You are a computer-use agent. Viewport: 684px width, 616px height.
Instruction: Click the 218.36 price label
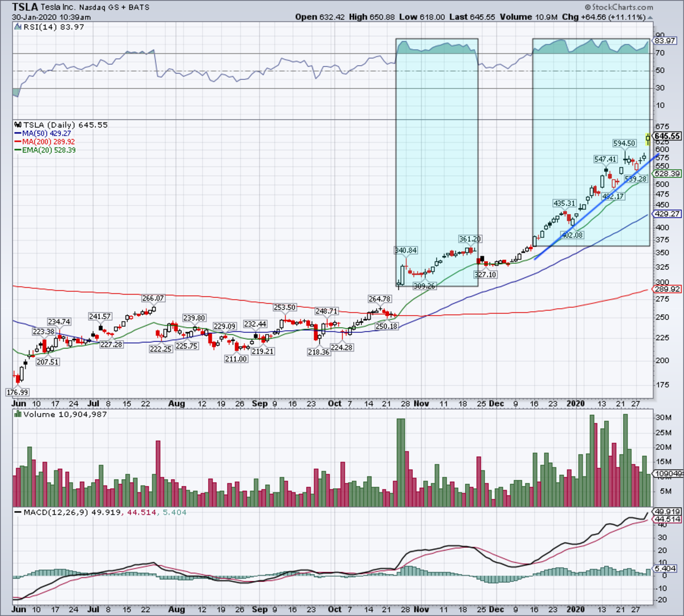click(x=319, y=352)
